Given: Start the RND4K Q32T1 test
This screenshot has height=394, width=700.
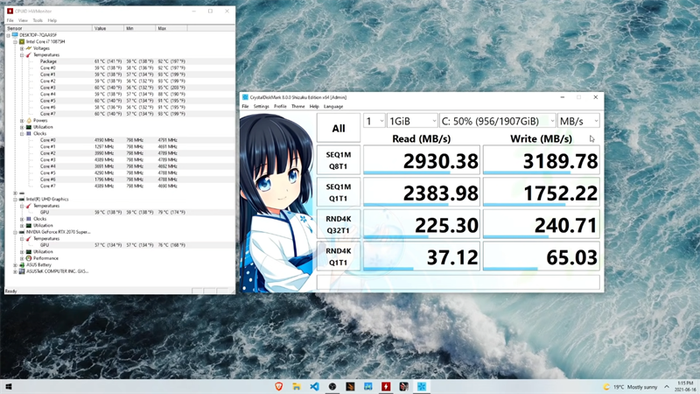Looking at the screenshot, I should tap(338, 224).
